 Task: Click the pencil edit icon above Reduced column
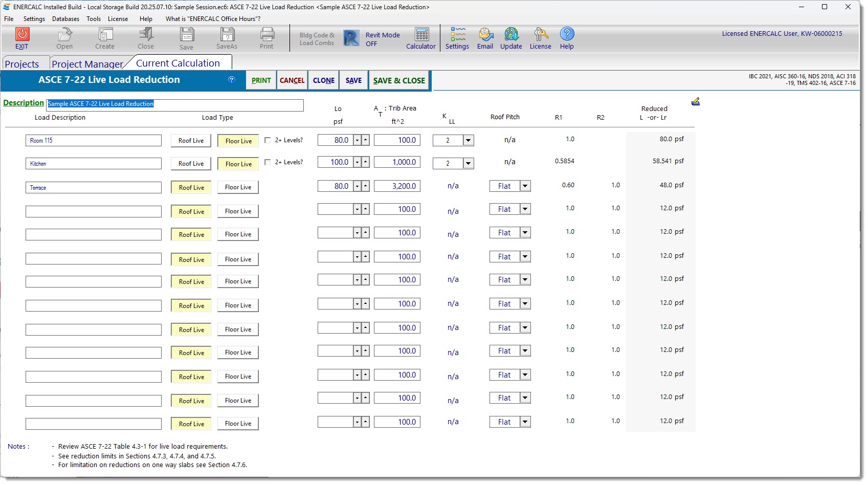click(x=696, y=101)
